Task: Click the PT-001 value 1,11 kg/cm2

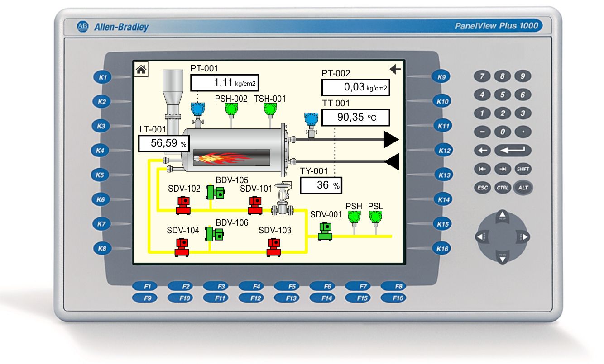Action: click(225, 83)
